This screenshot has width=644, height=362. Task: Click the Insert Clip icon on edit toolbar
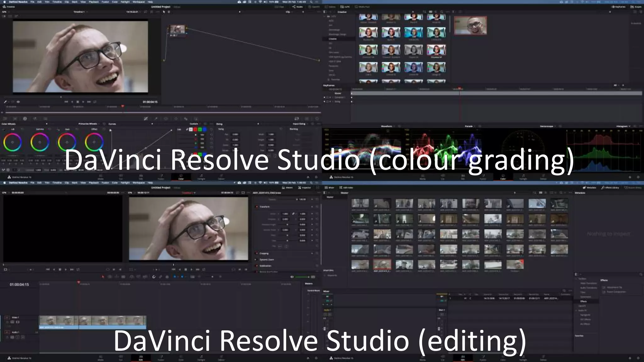[132, 277]
